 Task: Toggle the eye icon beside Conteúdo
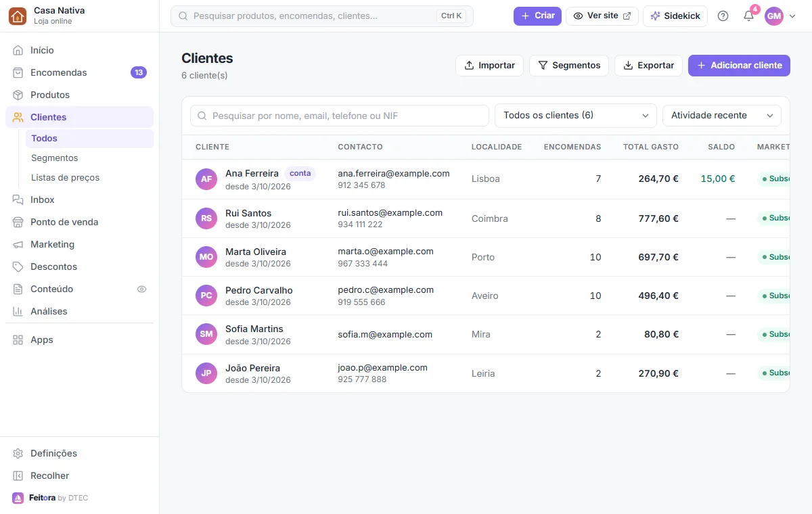coord(141,289)
